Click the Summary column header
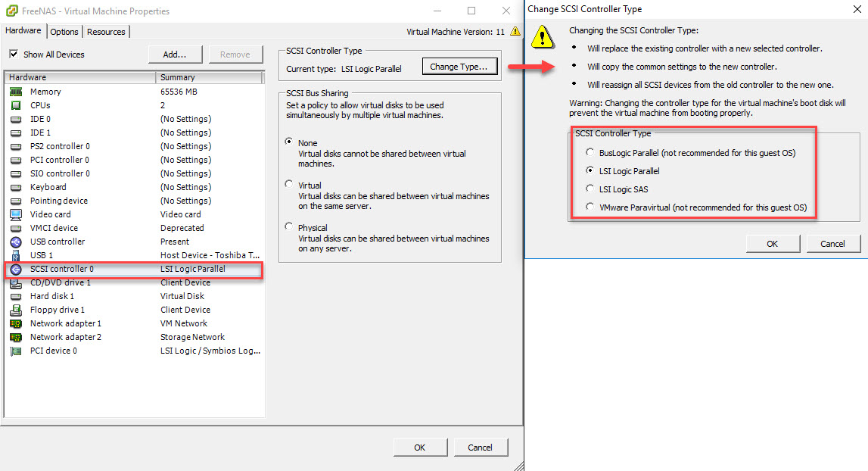The width and height of the screenshot is (868, 471). [x=209, y=77]
